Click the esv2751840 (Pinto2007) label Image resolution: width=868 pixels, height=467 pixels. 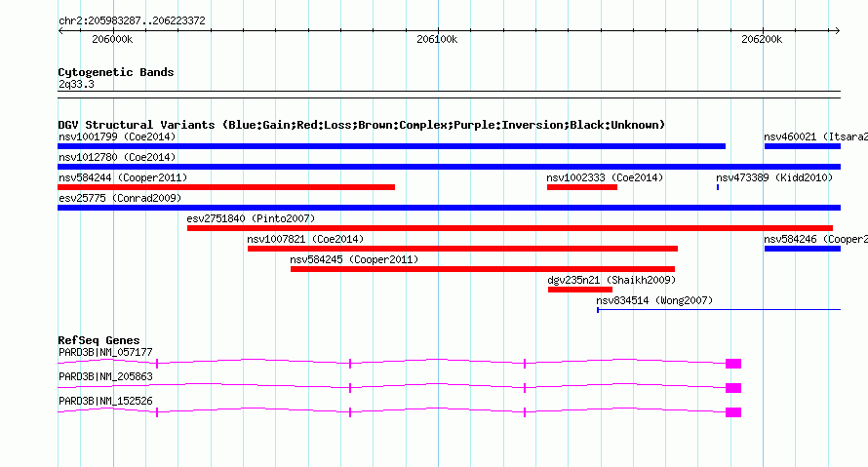(251, 218)
